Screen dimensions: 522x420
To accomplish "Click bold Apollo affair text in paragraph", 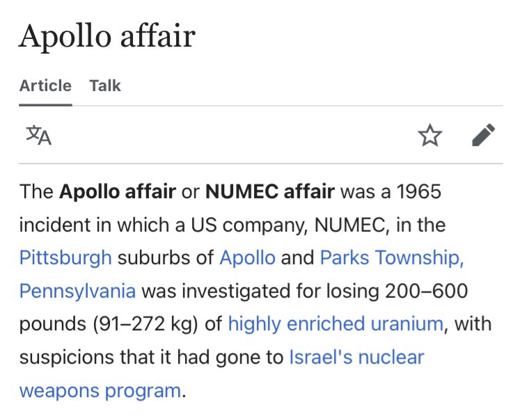I will click(117, 192).
